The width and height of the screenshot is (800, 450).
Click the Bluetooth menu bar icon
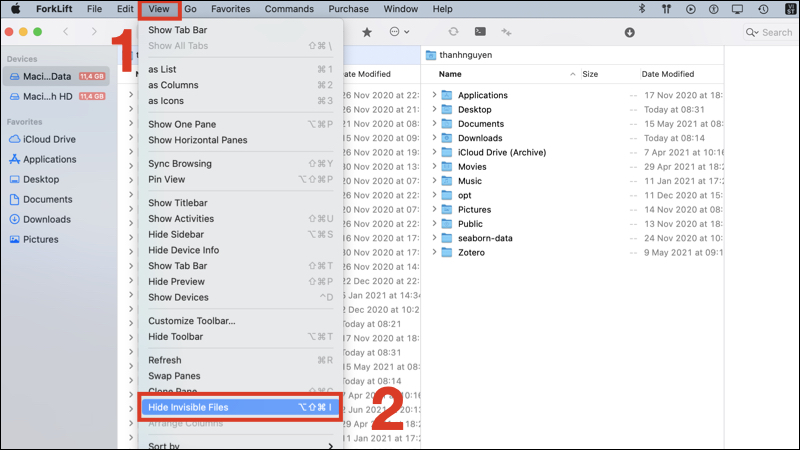(642, 9)
